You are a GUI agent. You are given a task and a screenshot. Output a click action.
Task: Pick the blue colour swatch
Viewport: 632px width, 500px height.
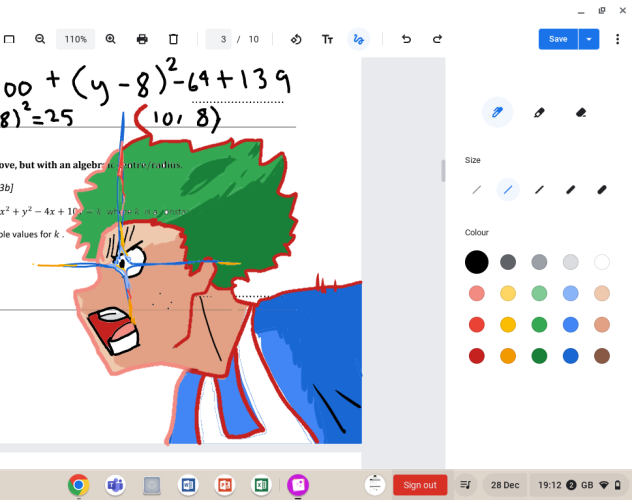click(571, 324)
